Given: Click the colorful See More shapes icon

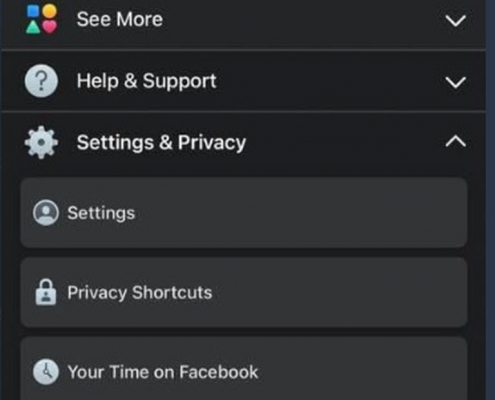Looking at the screenshot, I should pos(42,19).
